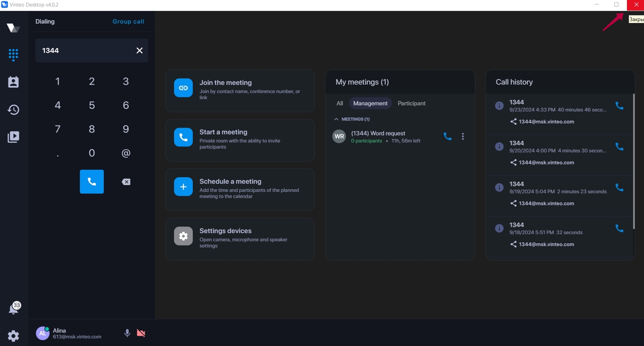Show info for 9/19/2024 call entry
The width and height of the screenshot is (644, 346).
tap(499, 187)
